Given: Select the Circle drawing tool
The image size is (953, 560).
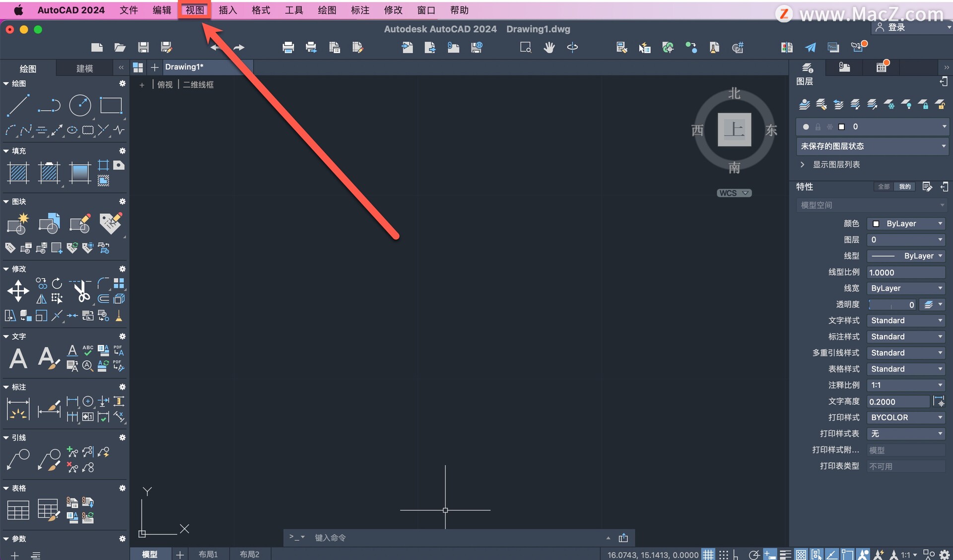Looking at the screenshot, I should [x=80, y=105].
